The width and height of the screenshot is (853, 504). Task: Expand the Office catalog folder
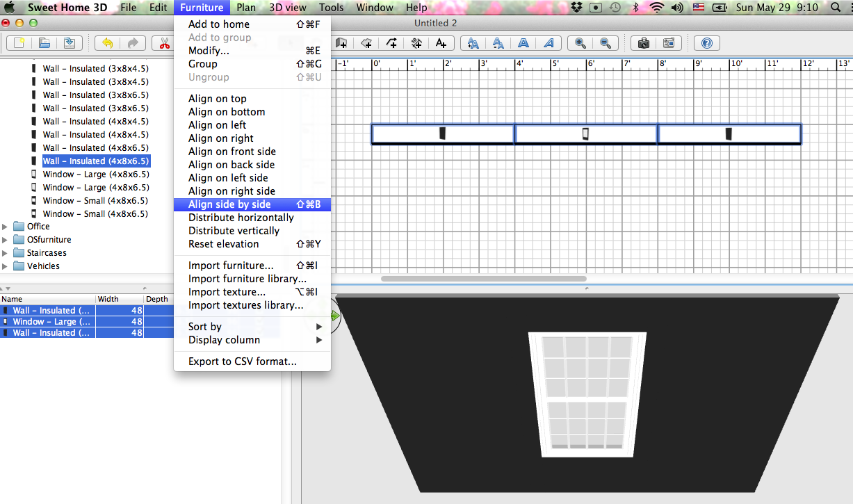tap(6, 227)
